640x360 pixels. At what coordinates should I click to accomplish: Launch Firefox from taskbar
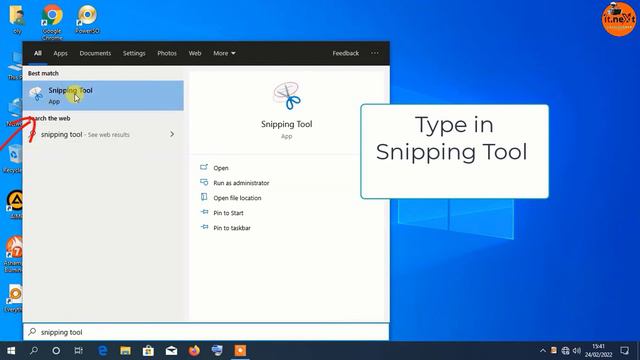point(194,351)
